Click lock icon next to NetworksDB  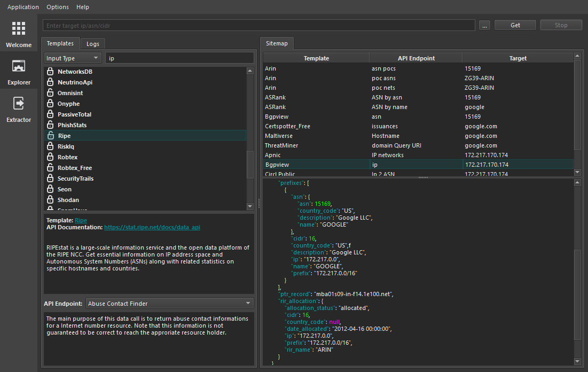(50, 71)
